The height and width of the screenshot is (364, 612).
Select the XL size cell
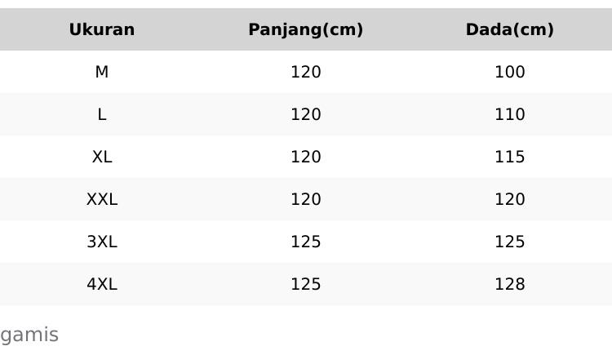point(102,158)
